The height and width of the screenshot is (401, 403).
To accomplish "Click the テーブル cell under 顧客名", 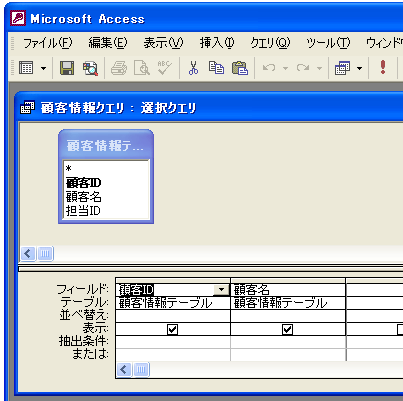I will [288, 303].
